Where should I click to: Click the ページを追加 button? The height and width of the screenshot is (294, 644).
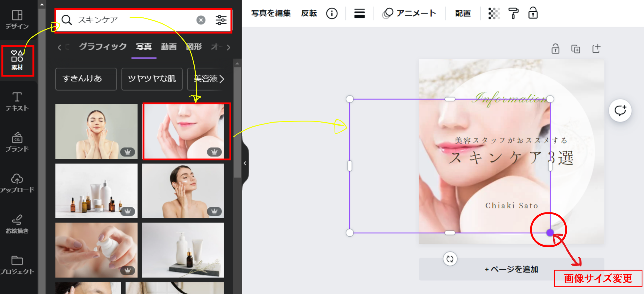click(x=511, y=269)
